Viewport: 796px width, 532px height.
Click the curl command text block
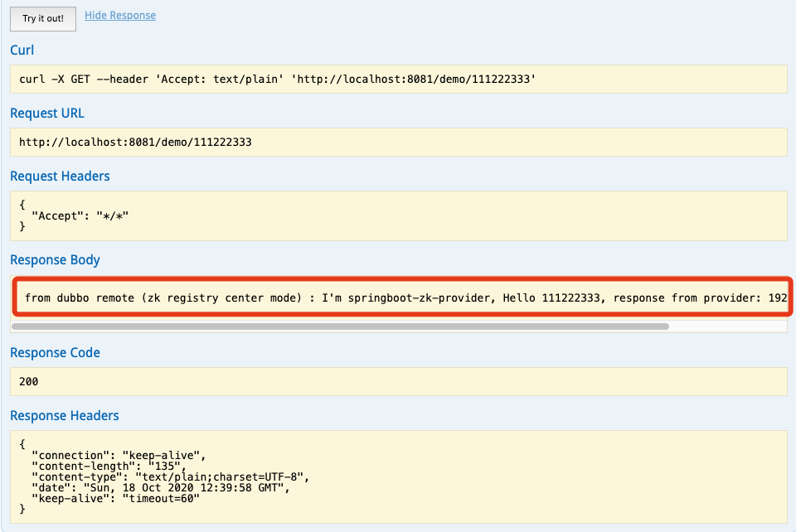pos(399,79)
